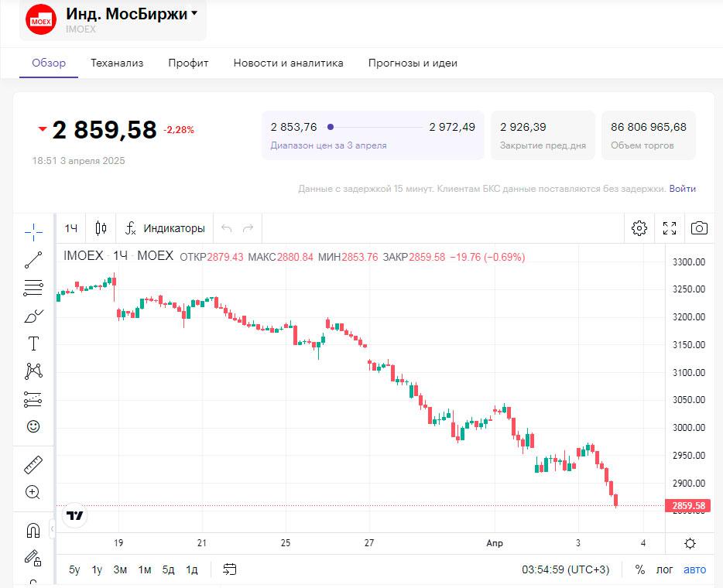The height and width of the screenshot is (588, 723).
Task: Open the emoji icons tool
Action: pos(33,426)
